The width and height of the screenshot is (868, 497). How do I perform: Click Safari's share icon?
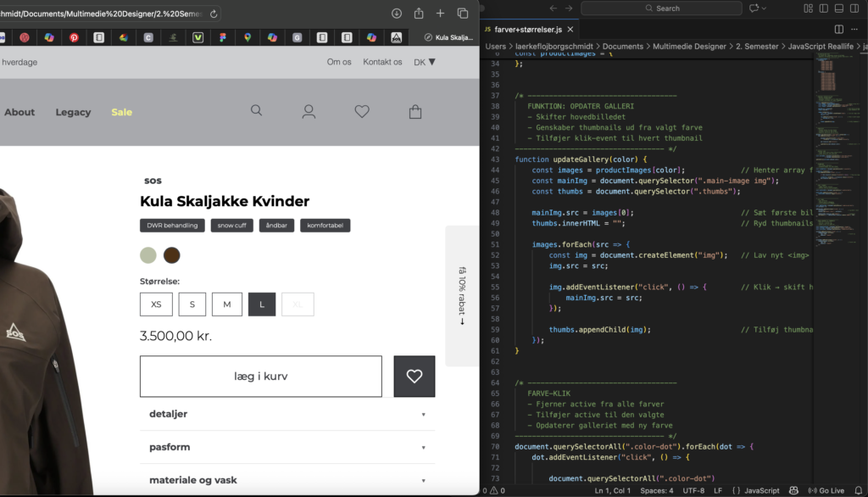coord(419,13)
